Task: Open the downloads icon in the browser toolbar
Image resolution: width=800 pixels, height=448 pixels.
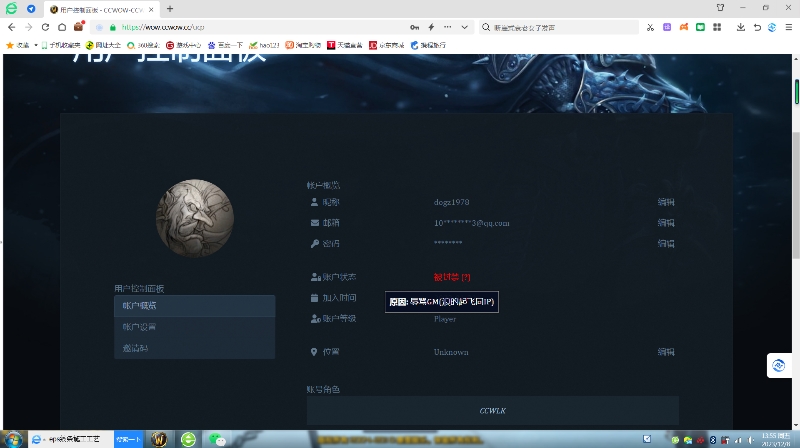Action: pyautogui.click(x=740, y=27)
